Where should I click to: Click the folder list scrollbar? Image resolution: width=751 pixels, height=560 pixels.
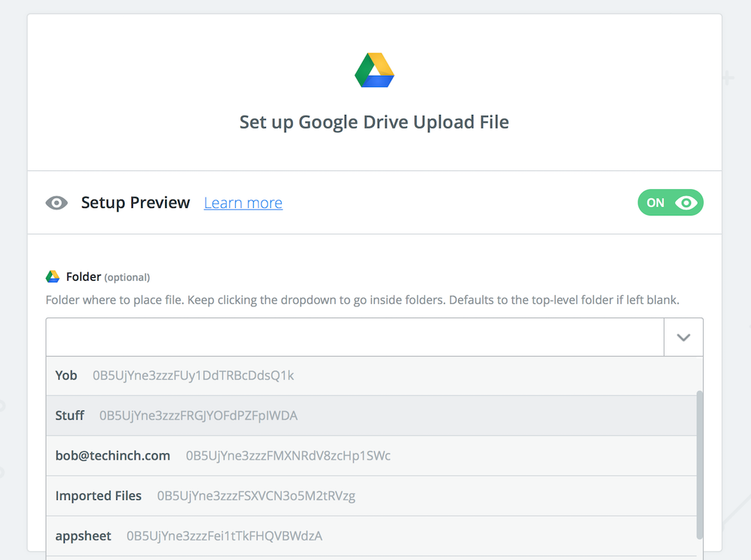click(x=700, y=465)
